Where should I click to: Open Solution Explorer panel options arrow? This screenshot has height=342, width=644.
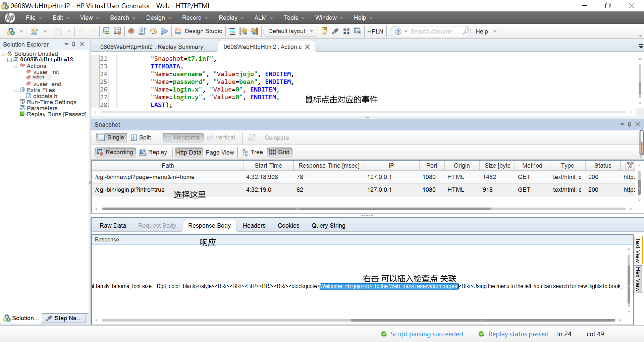pyautogui.click(x=66, y=44)
